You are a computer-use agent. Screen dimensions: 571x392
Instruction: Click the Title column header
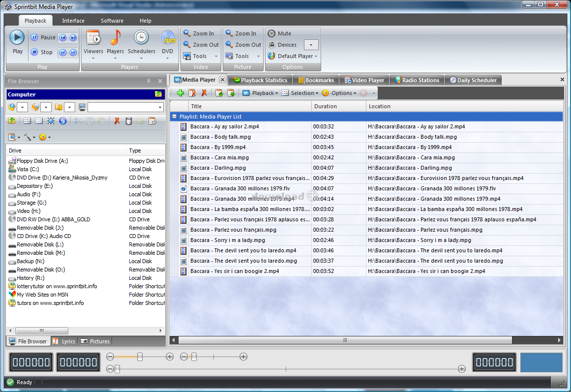pyautogui.click(x=250, y=106)
